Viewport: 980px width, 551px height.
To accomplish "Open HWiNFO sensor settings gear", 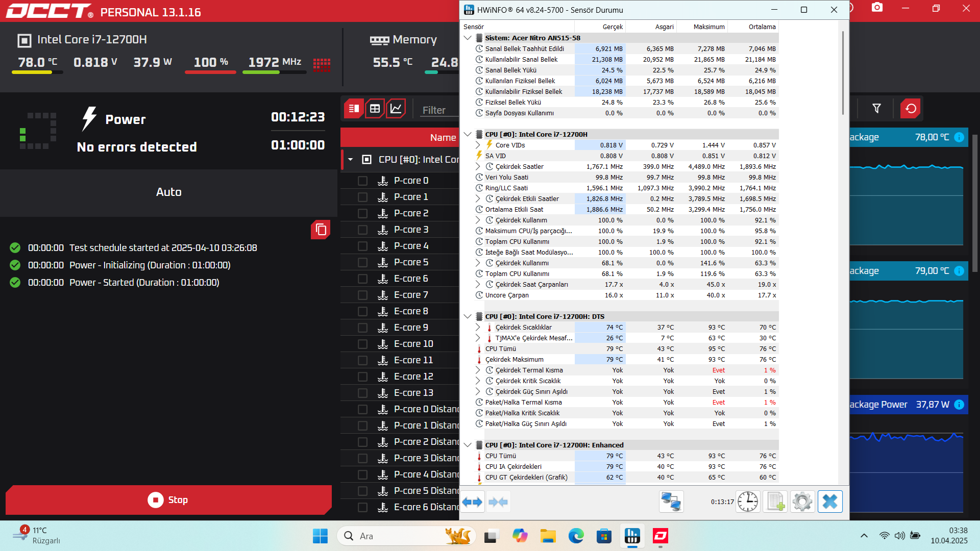I will pyautogui.click(x=802, y=502).
